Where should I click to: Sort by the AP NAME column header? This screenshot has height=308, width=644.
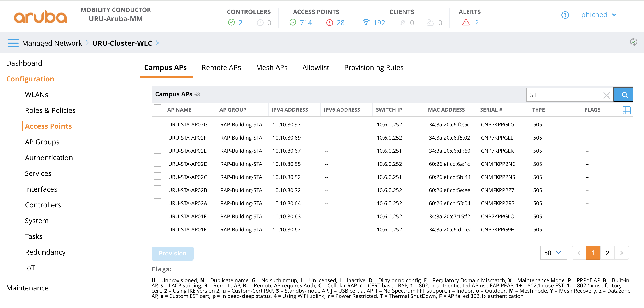pyautogui.click(x=179, y=110)
